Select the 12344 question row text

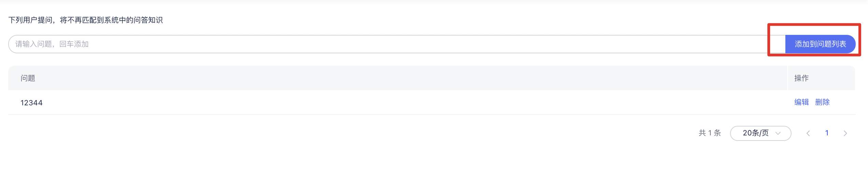[31, 103]
